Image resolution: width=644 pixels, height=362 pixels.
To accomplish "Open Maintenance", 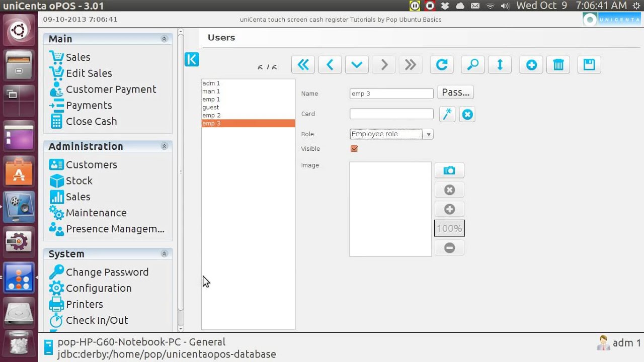I will point(88,213).
